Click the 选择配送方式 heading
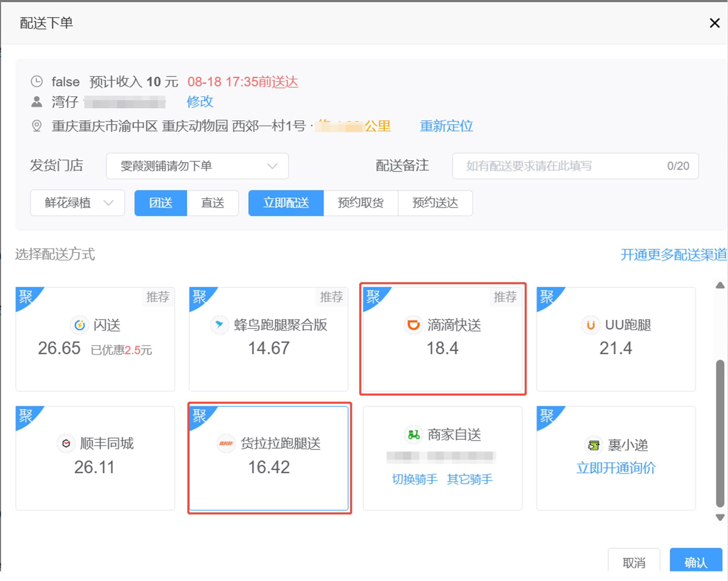The width and height of the screenshot is (728, 581). pos(55,254)
